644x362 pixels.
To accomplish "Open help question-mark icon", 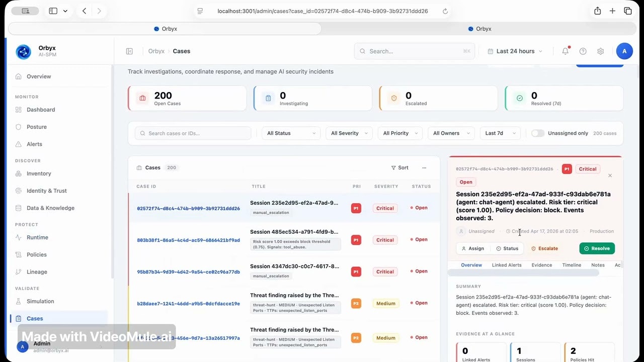I will (x=583, y=51).
